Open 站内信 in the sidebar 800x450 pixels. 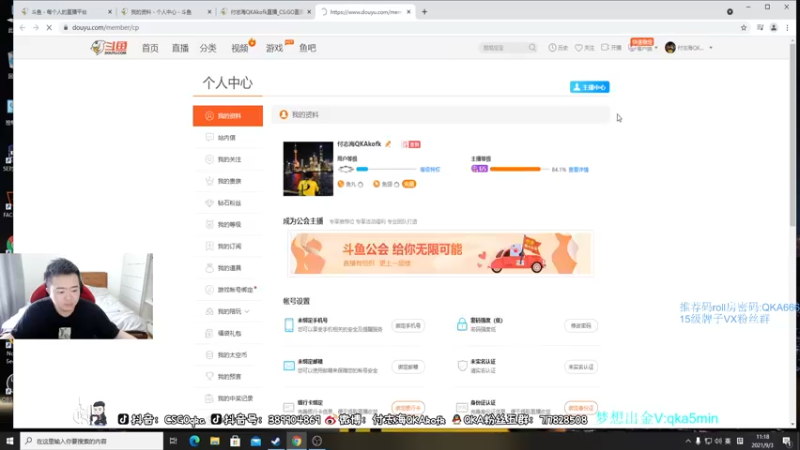tap(228, 138)
